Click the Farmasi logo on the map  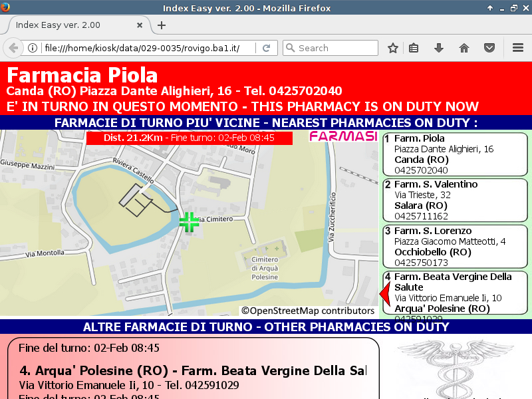343,137
